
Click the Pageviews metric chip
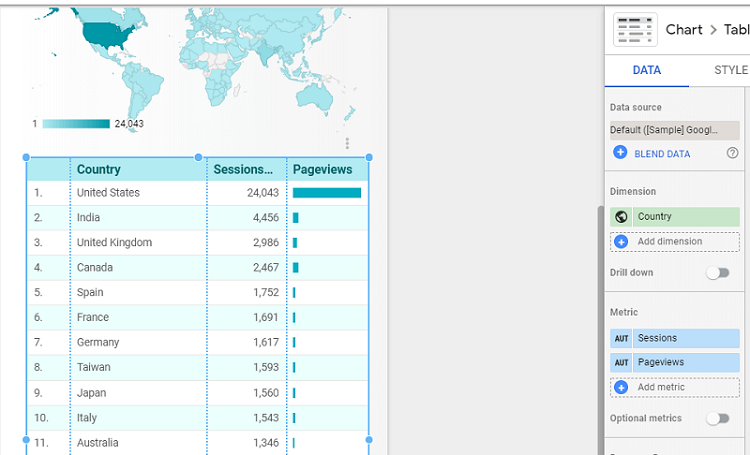(x=674, y=363)
